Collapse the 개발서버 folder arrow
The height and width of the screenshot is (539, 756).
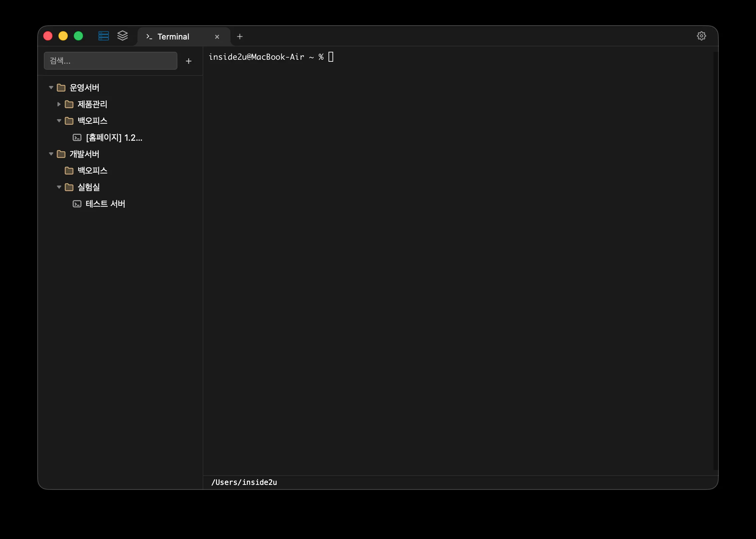point(51,154)
